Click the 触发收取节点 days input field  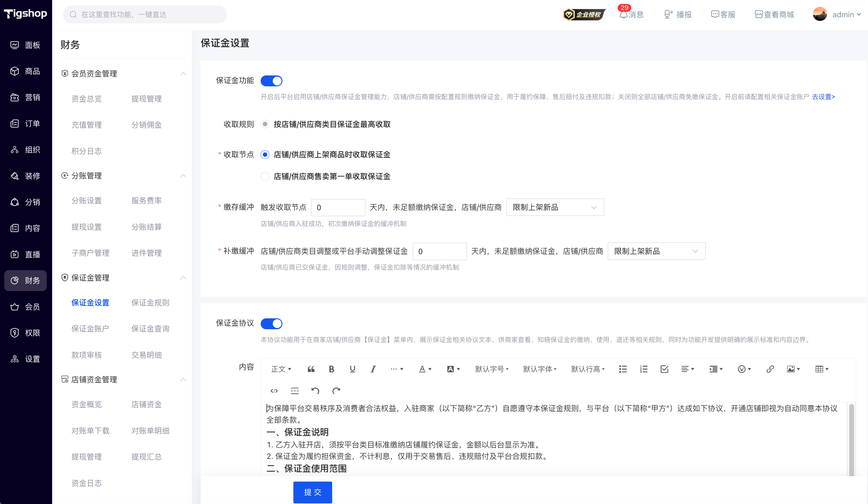coord(338,207)
